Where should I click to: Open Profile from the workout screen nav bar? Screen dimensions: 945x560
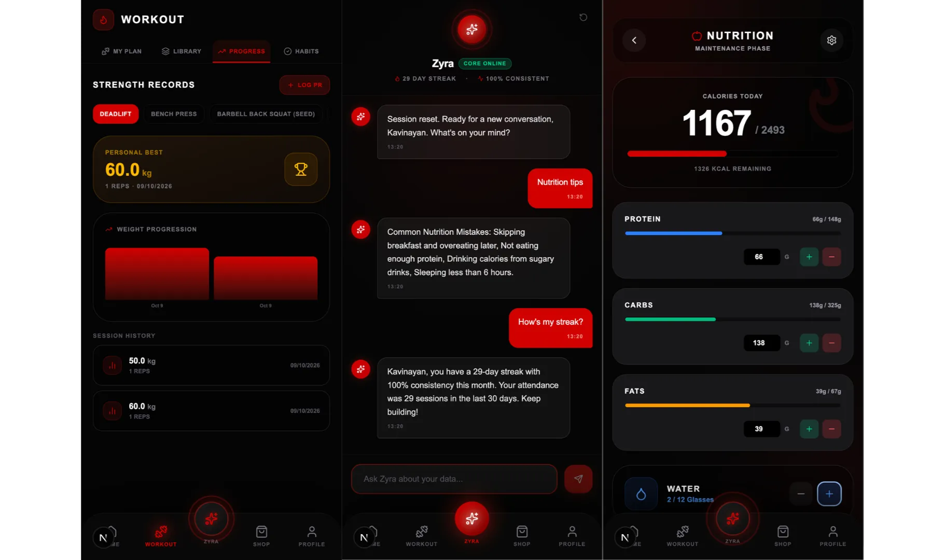[312, 536]
